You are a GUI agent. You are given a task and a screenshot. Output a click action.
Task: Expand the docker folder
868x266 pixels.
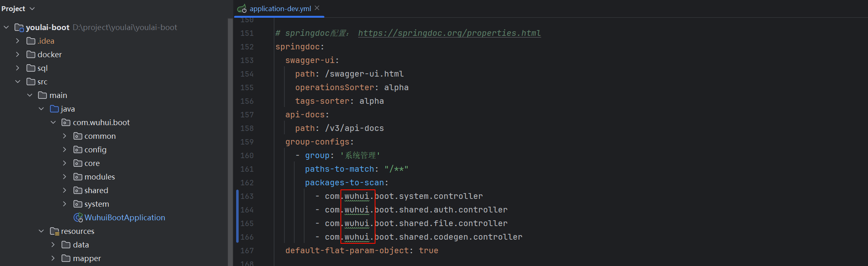pyautogui.click(x=17, y=54)
